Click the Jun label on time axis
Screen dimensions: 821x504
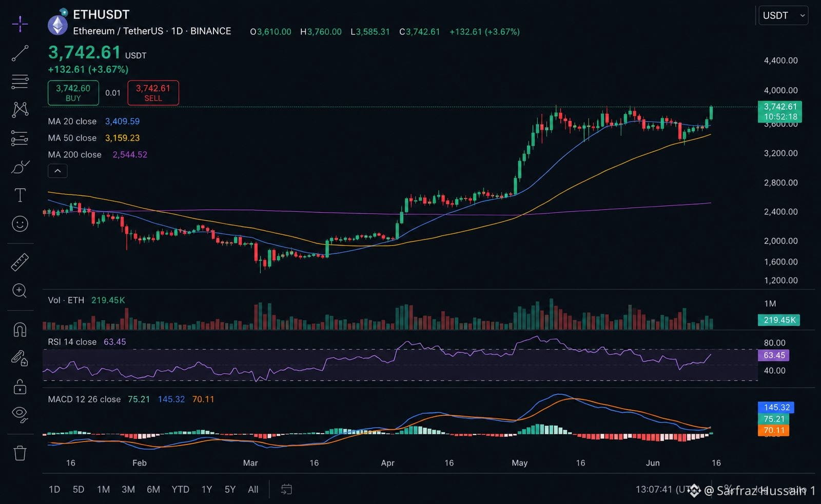click(653, 463)
